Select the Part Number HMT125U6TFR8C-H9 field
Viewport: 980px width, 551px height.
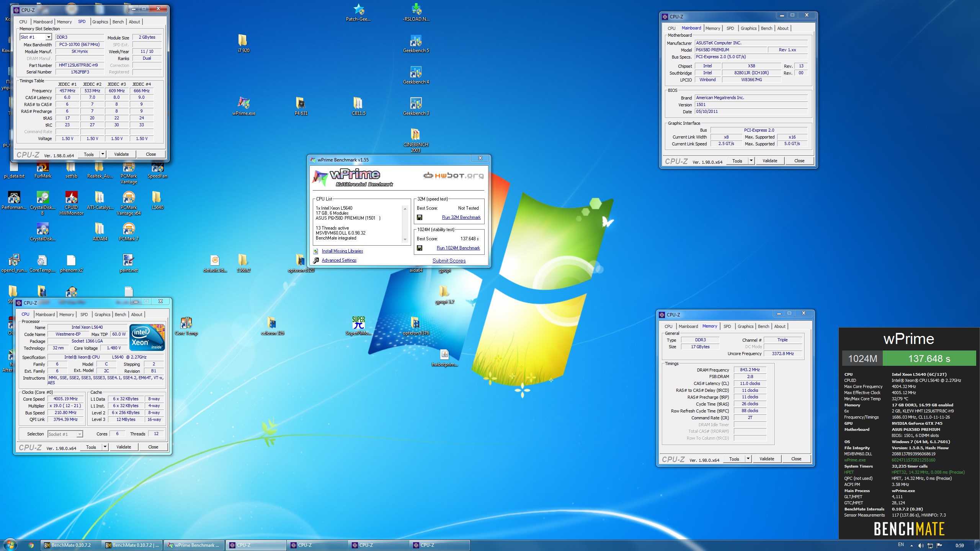pyautogui.click(x=80, y=65)
